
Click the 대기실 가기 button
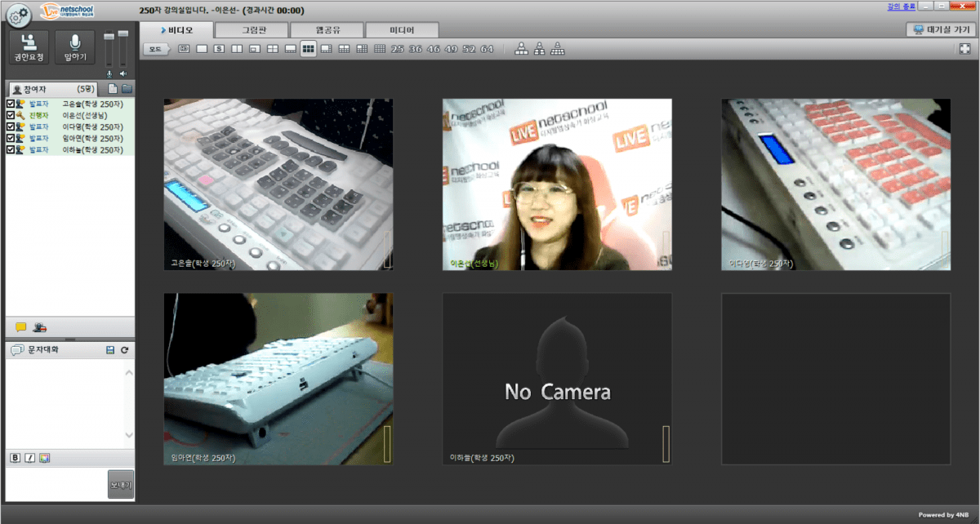coord(941,29)
